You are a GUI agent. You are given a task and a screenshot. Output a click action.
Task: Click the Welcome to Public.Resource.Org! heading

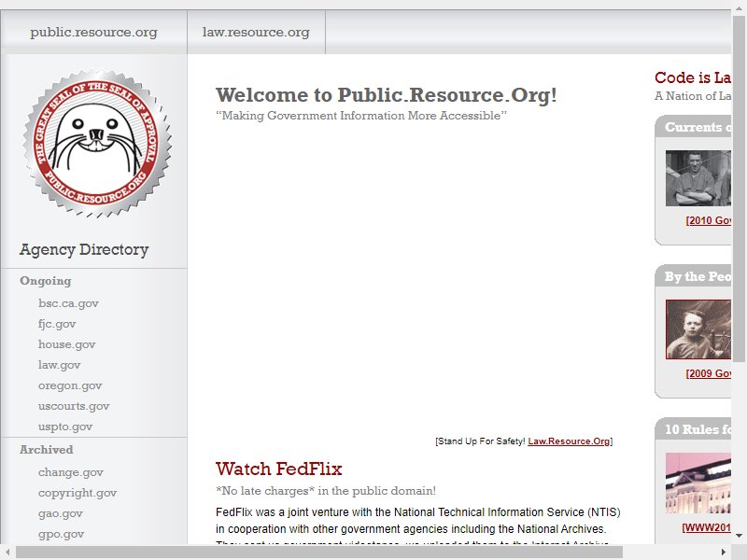coord(387,95)
